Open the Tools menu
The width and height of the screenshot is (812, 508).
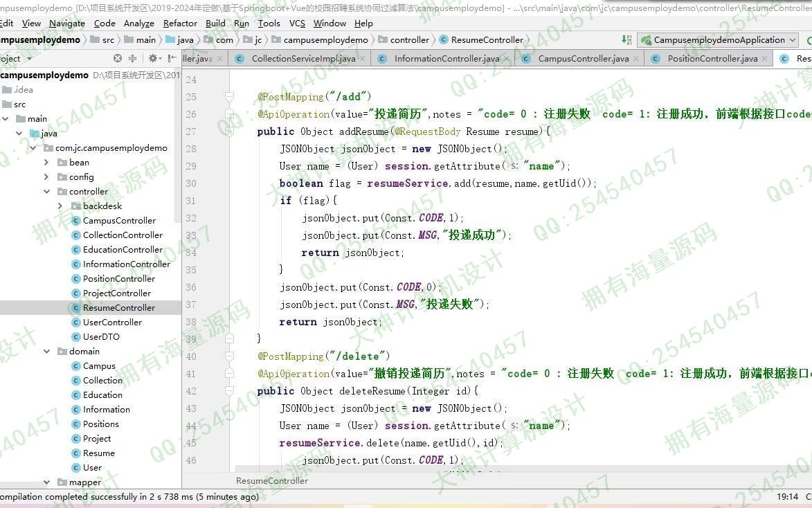[x=269, y=24]
